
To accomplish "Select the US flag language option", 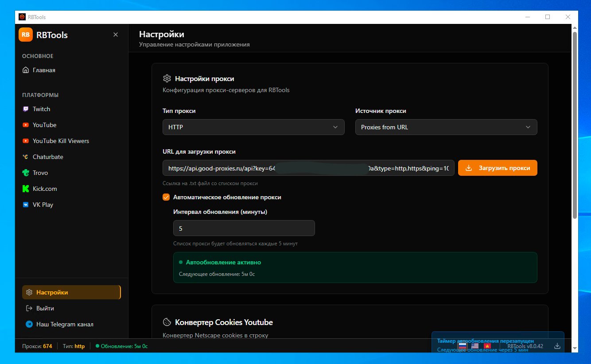I will click(x=474, y=346).
